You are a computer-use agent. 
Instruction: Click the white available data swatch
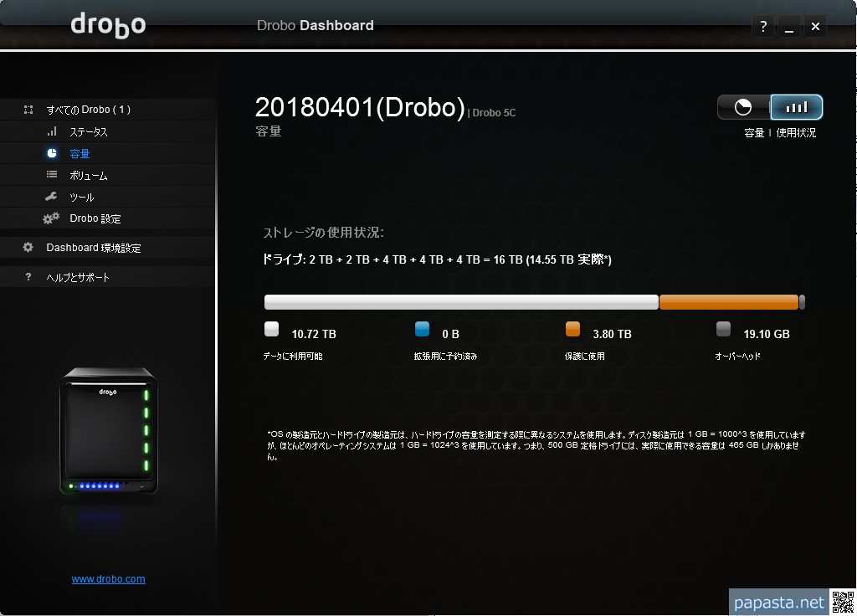click(x=271, y=329)
